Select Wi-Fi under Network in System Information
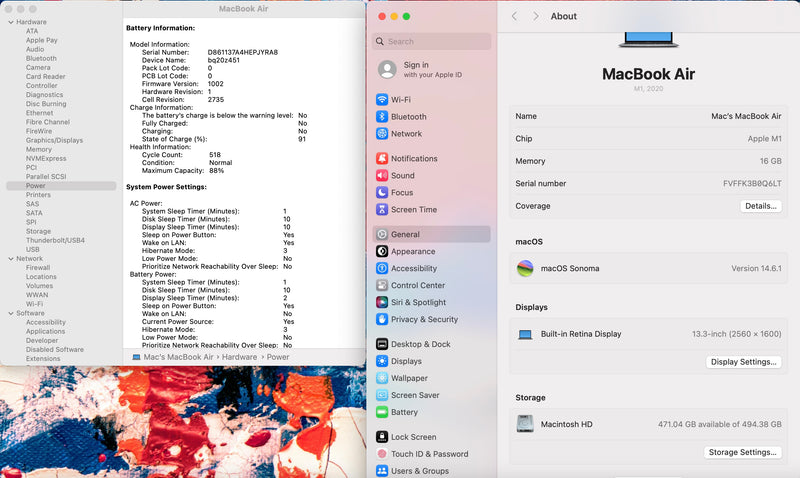This screenshot has width=800, height=478. [x=35, y=304]
